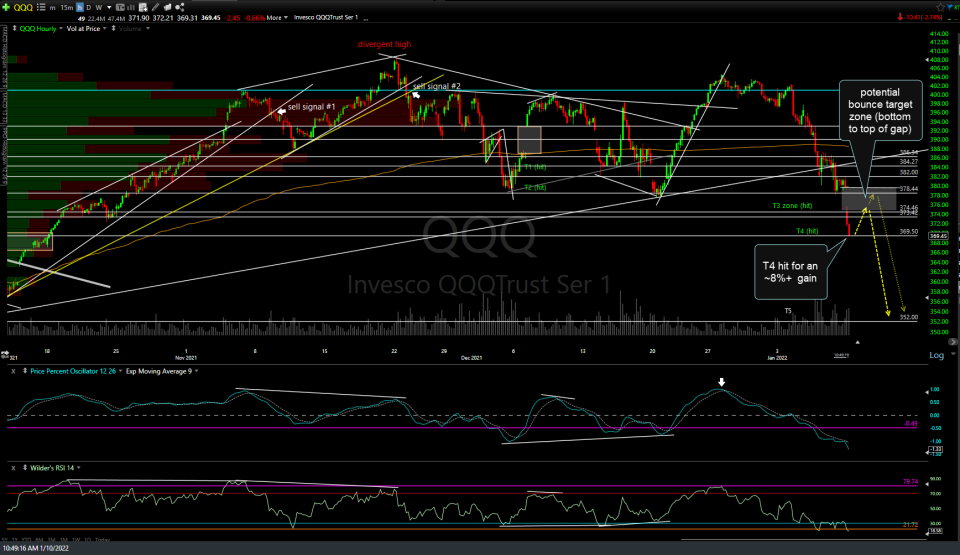Screen dimensions: 960x555
Task: Select the pencil drawing tools icon
Action: (156, 7)
